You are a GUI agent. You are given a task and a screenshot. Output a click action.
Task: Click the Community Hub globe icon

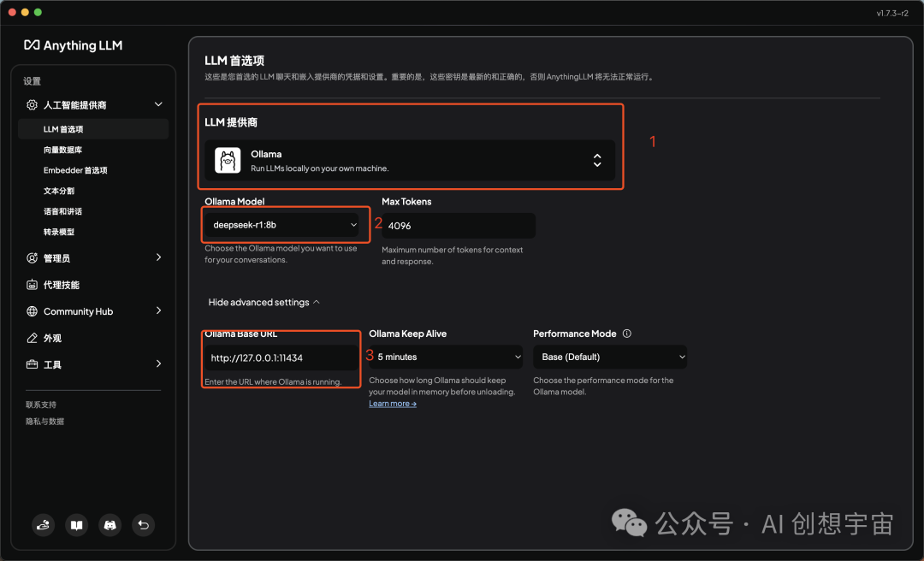tap(32, 311)
